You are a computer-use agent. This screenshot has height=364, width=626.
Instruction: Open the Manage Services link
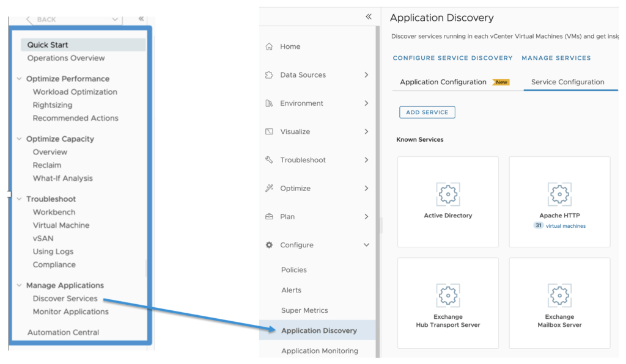[556, 58]
